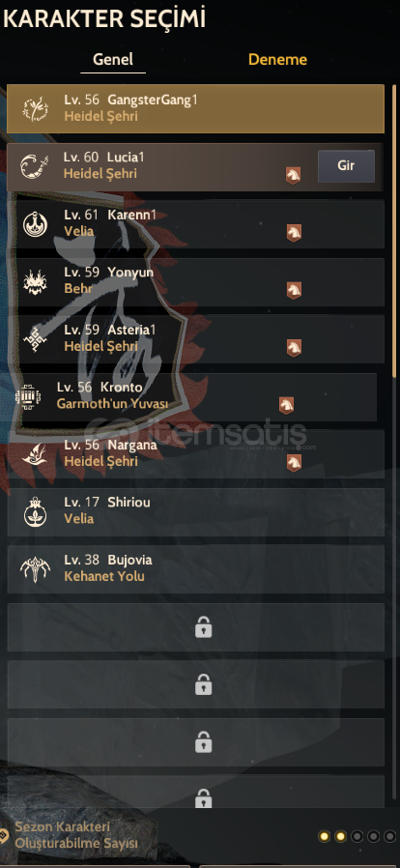Click the class emblem beside Lucia1

[35, 166]
